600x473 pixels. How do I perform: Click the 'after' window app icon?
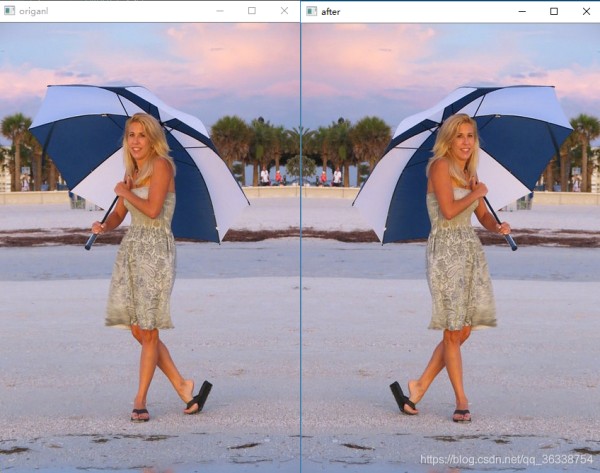pos(311,11)
